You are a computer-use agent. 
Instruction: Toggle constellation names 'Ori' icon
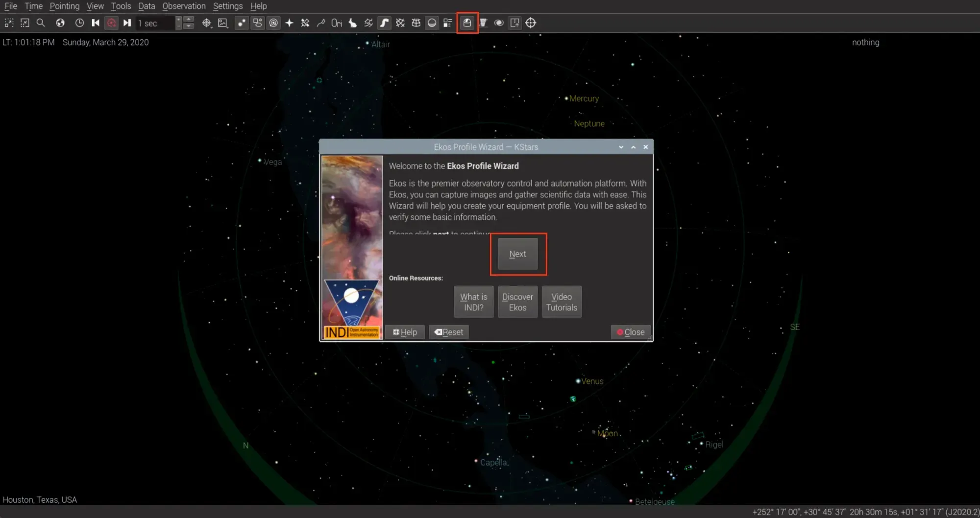[x=337, y=23]
